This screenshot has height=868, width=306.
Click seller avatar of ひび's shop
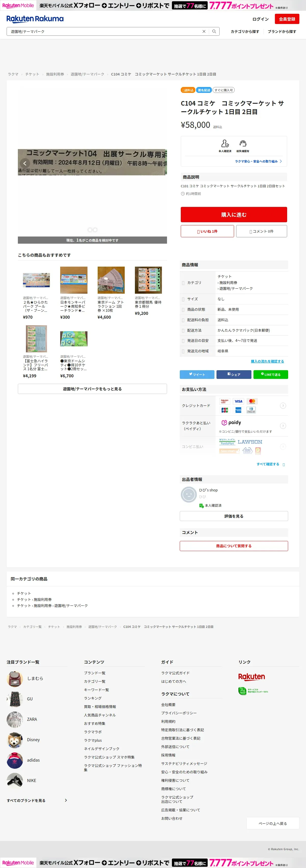point(188,495)
